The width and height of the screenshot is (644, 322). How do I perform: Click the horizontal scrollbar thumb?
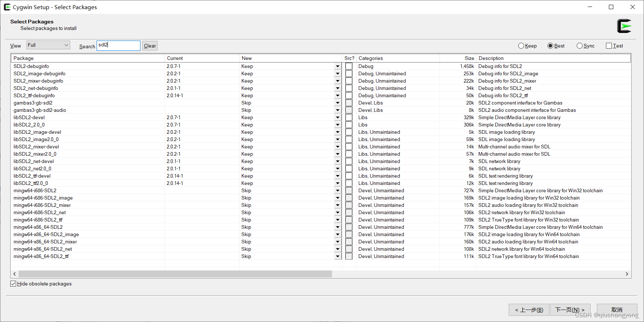(175, 274)
